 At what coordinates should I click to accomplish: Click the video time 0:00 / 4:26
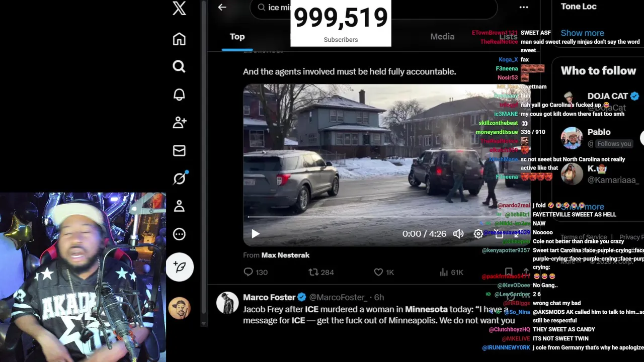pos(424,234)
